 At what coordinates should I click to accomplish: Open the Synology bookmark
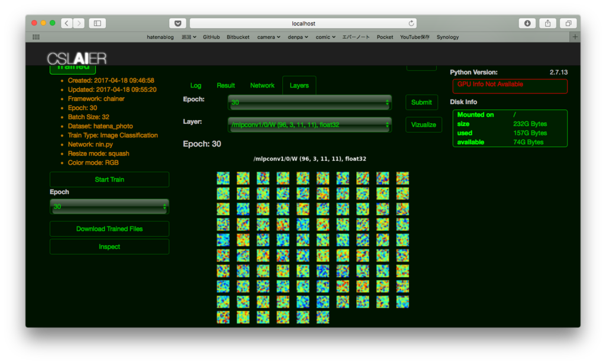click(447, 37)
